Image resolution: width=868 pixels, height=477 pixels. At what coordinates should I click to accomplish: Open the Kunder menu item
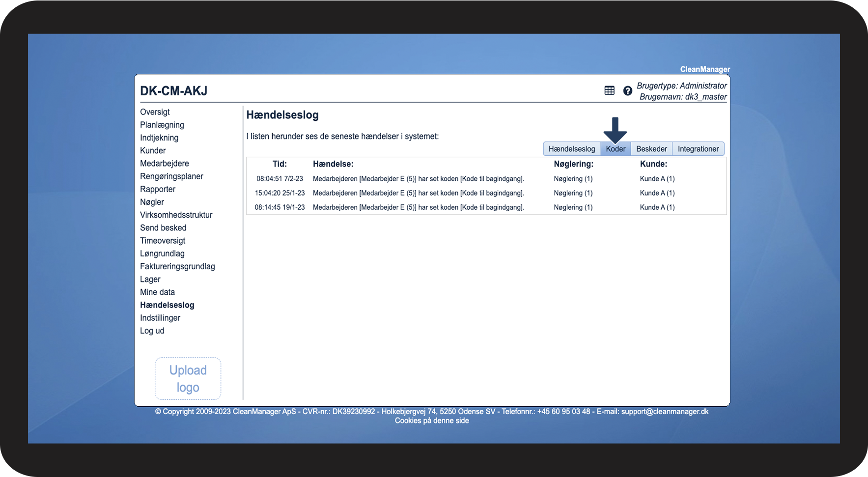153,151
